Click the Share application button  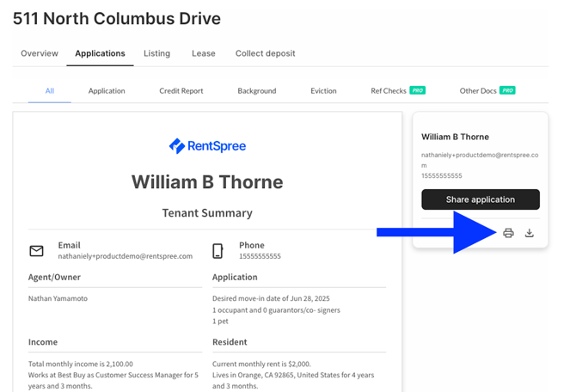[481, 199]
